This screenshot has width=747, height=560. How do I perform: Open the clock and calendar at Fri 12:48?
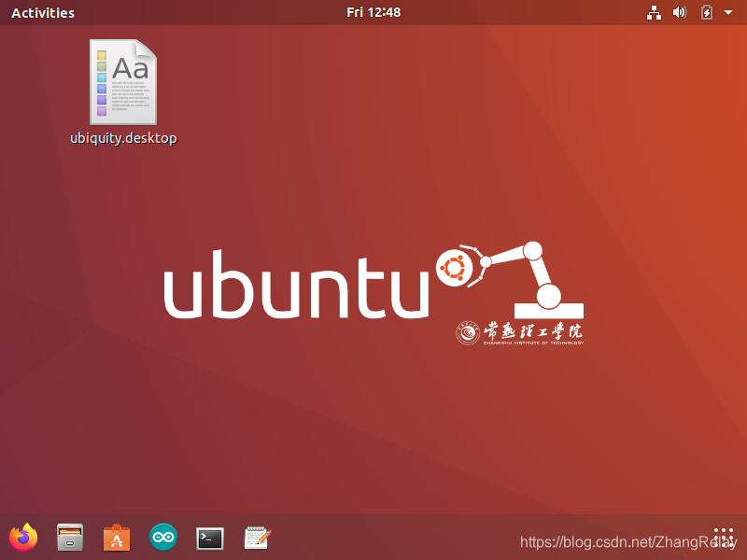coord(373,12)
